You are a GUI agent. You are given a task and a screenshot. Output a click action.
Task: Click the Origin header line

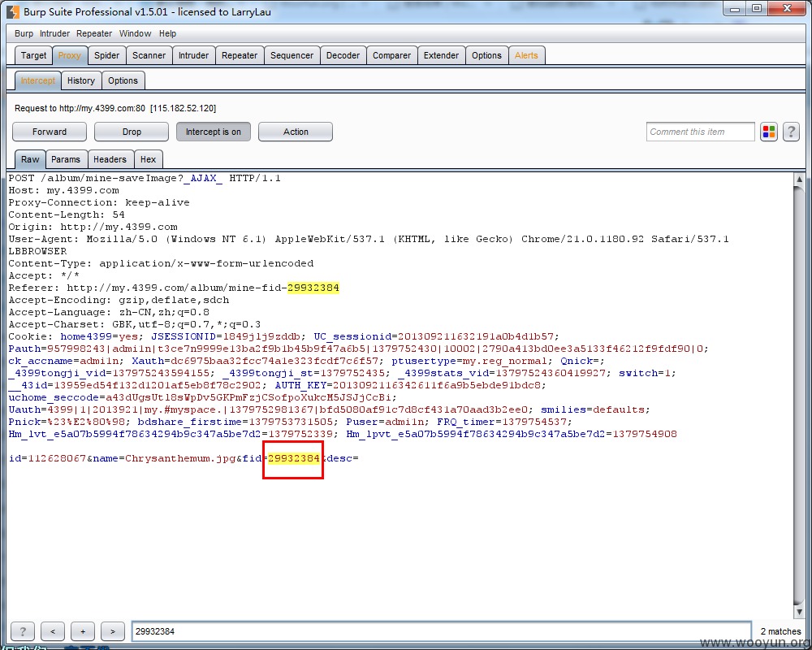pos(93,227)
